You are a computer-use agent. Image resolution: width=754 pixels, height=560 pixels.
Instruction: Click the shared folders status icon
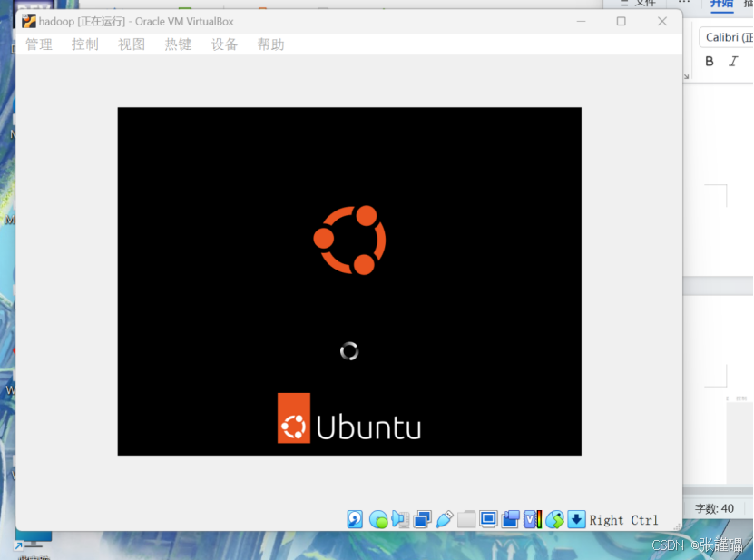tap(466, 519)
